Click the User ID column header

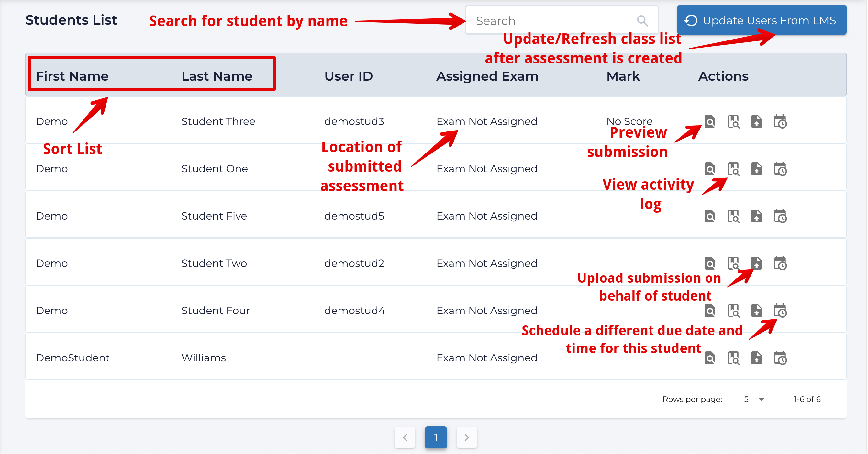click(x=349, y=76)
